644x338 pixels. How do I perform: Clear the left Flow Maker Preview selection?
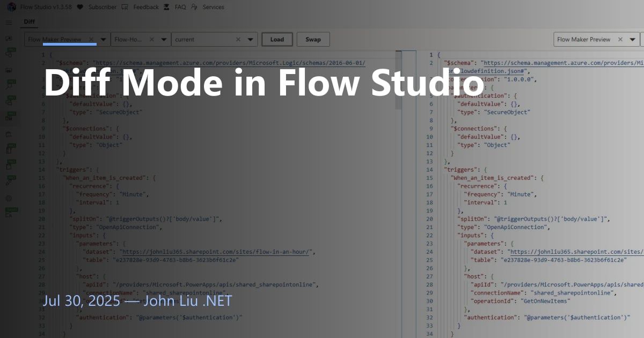tap(91, 39)
